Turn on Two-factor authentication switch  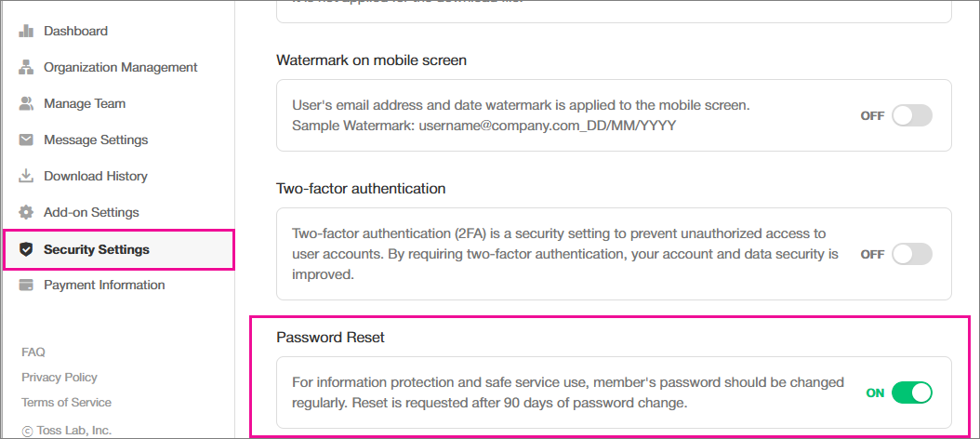[x=911, y=254]
